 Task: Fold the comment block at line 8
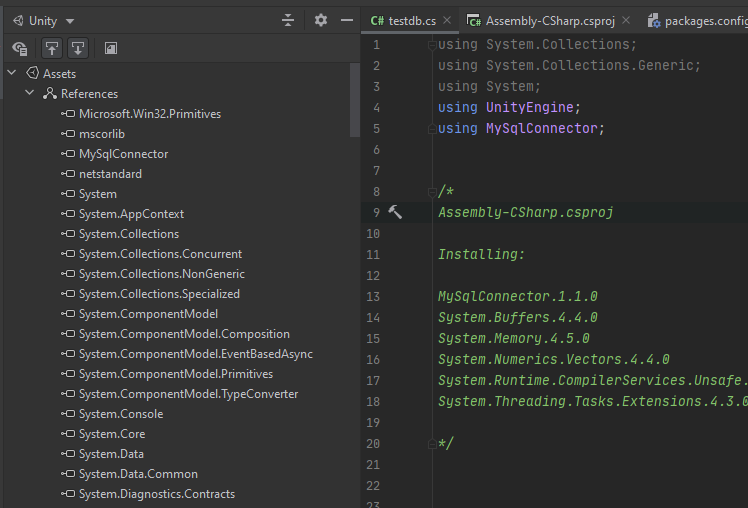pyautogui.click(x=431, y=191)
